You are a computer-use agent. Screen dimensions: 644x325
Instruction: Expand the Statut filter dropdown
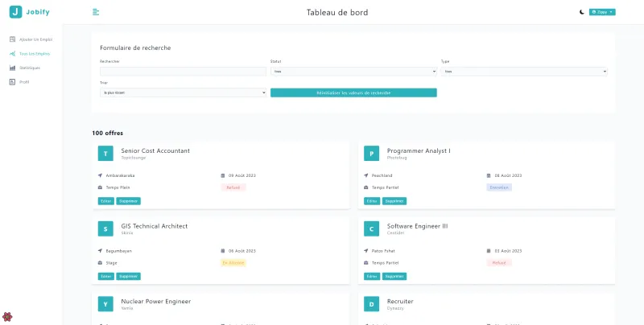pyautogui.click(x=353, y=71)
